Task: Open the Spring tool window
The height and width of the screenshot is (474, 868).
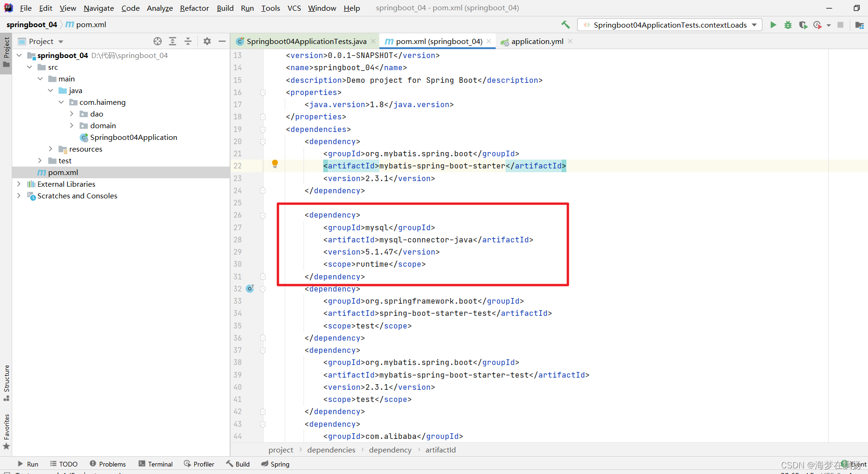Action: [x=275, y=464]
